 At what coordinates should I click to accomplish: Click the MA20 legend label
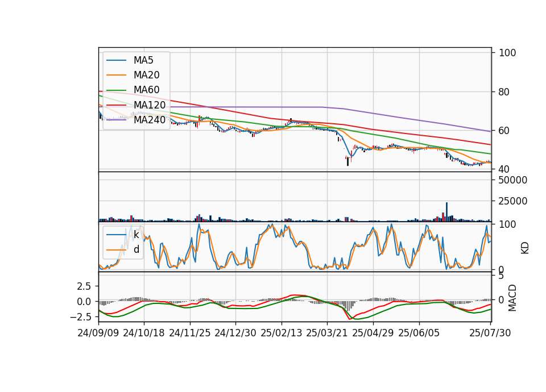[146, 75]
